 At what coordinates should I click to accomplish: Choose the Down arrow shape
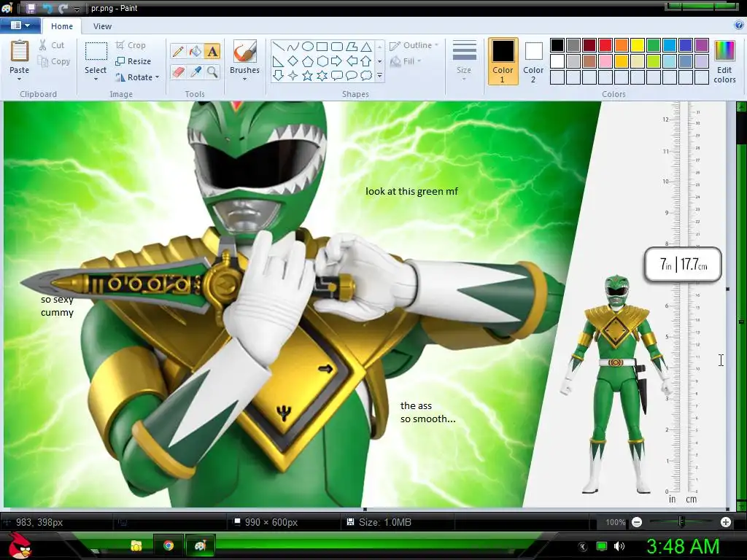click(279, 75)
